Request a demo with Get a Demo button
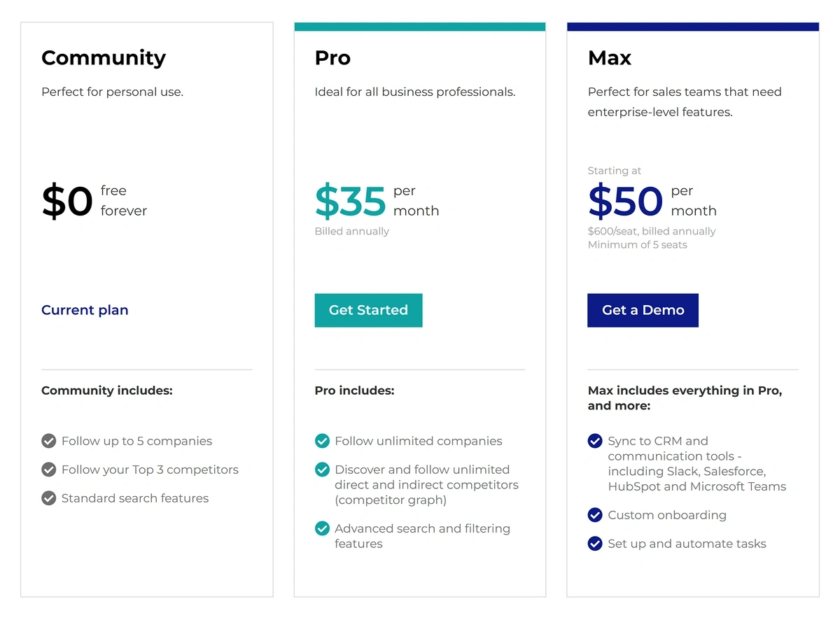840x620 pixels. pyautogui.click(x=643, y=310)
